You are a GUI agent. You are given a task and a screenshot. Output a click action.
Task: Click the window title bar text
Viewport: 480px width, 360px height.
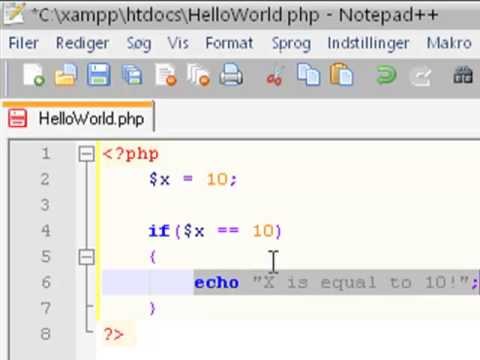point(235,15)
